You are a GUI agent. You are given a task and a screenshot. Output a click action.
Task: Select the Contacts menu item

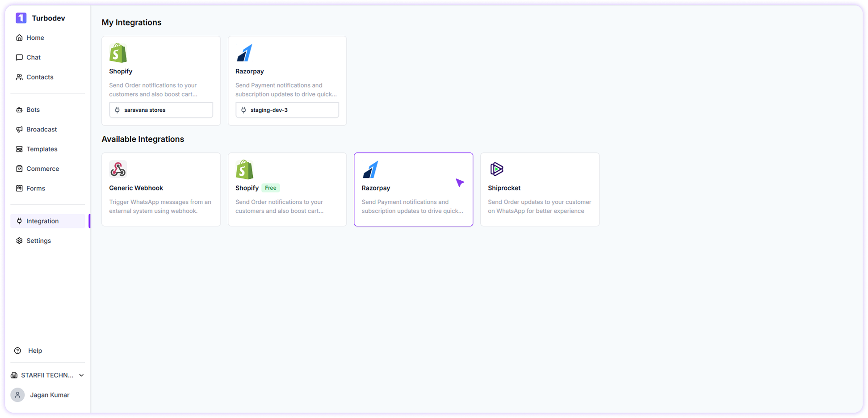click(39, 77)
